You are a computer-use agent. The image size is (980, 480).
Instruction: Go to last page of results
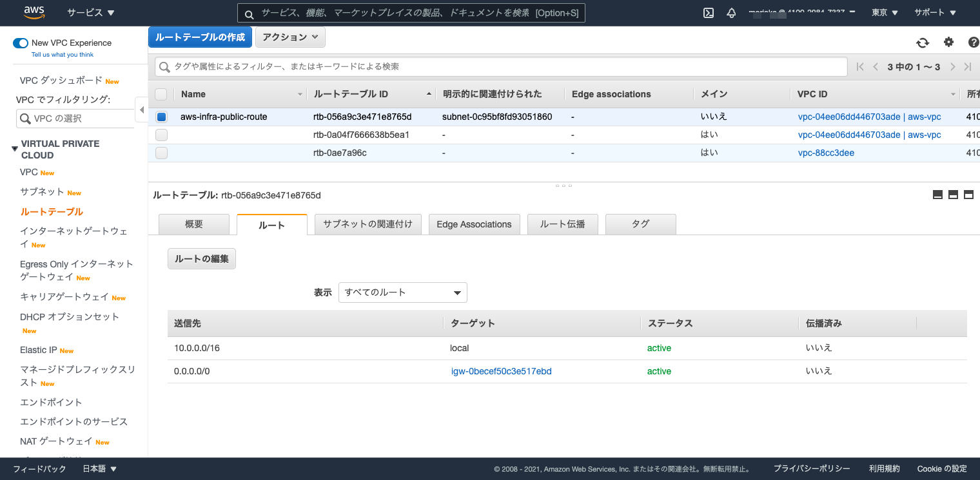coord(968,67)
